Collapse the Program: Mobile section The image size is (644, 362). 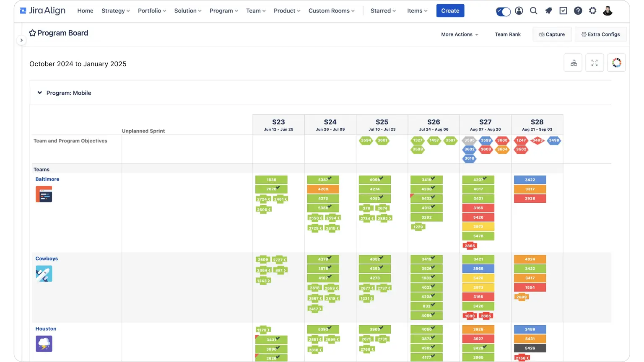point(39,93)
